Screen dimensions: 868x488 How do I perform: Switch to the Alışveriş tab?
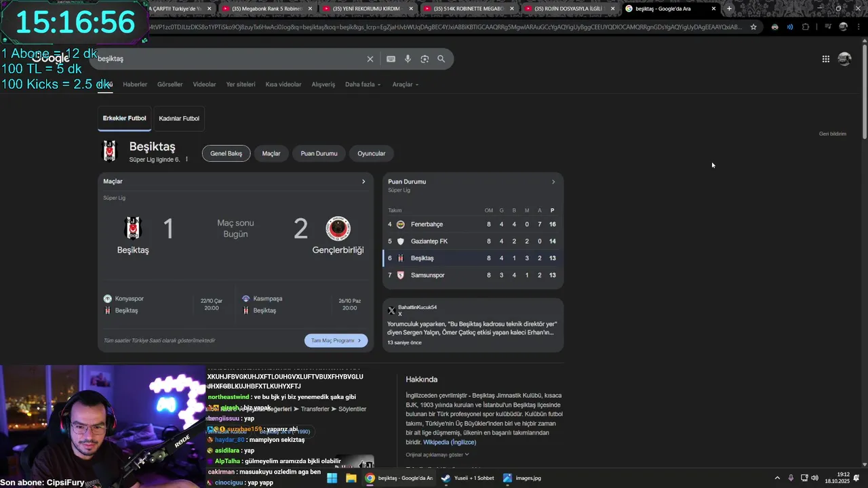[x=323, y=85]
